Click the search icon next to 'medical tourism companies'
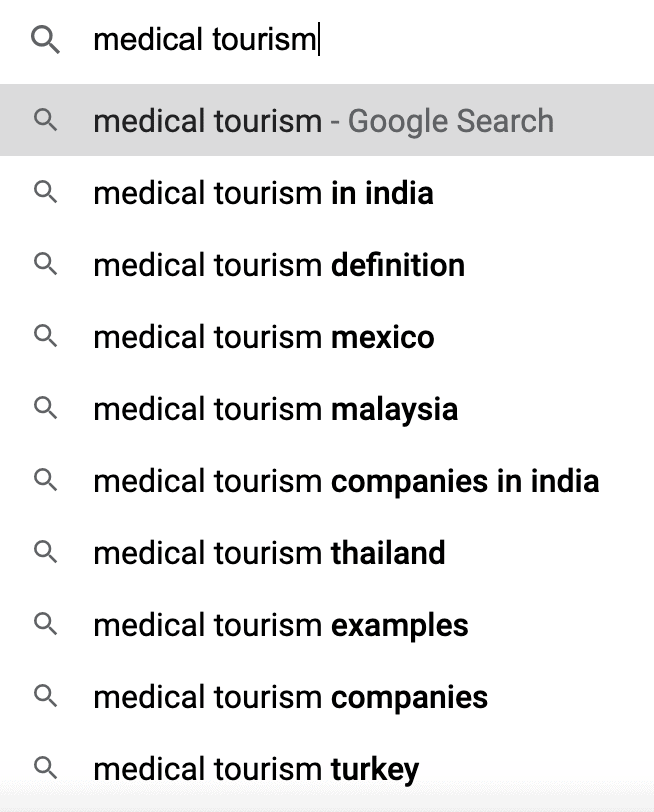The width and height of the screenshot is (654, 812). coord(44,697)
